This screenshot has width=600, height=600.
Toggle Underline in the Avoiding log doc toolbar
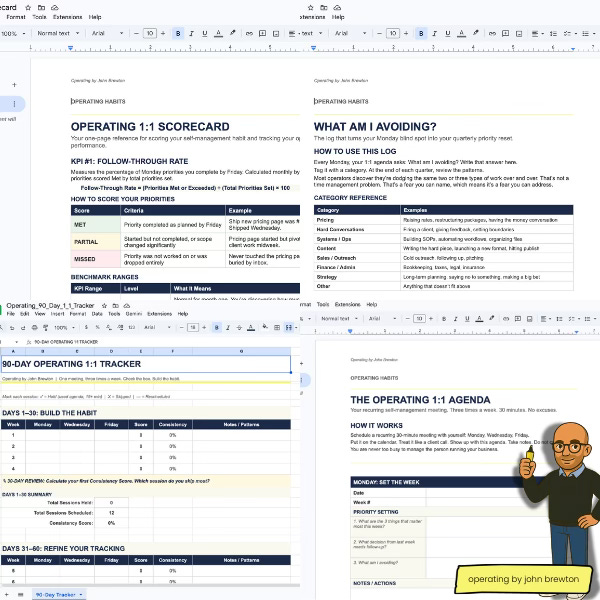pos(448,34)
